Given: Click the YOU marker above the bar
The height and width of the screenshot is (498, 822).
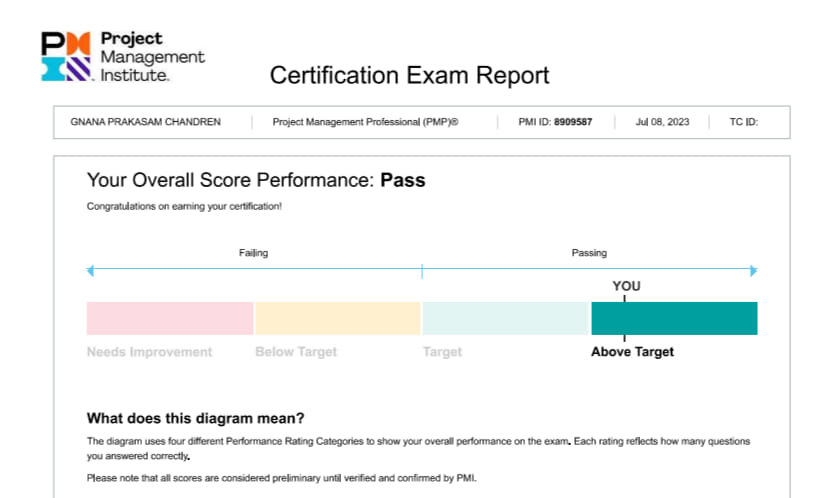Looking at the screenshot, I should (x=626, y=286).
